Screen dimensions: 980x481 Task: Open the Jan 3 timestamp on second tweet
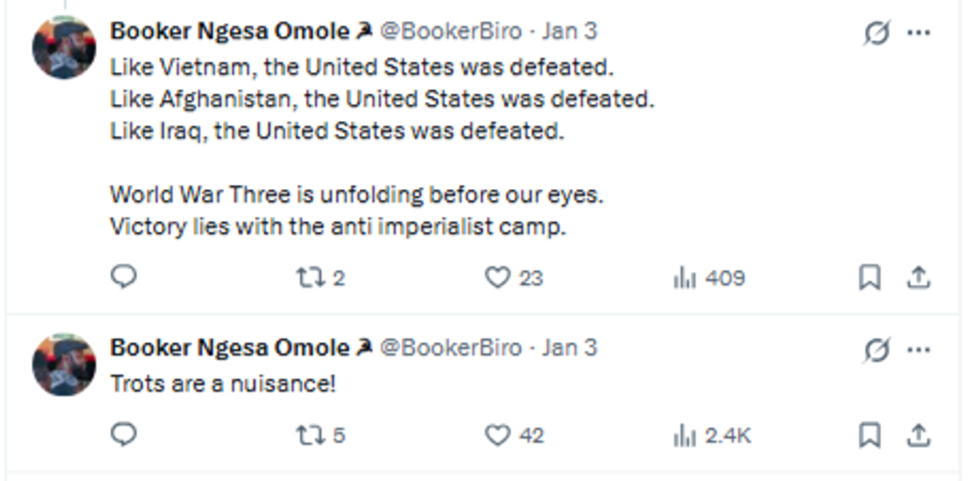(569, 348)
